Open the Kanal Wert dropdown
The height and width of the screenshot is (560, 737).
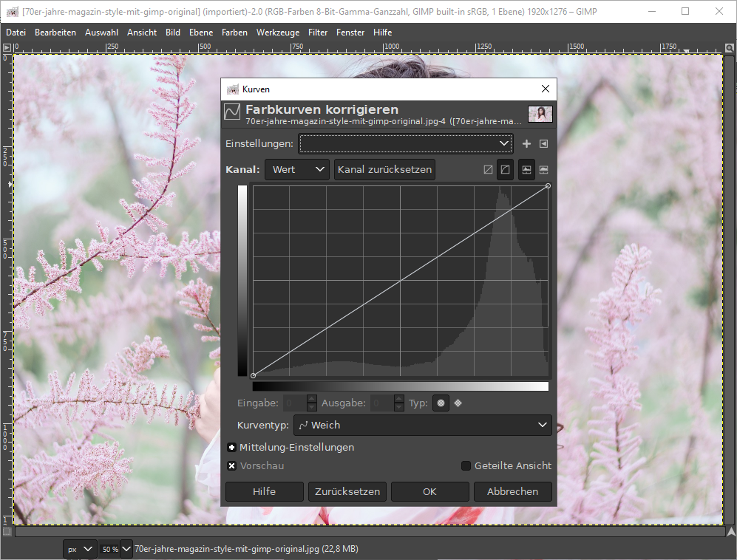point(297,169)
